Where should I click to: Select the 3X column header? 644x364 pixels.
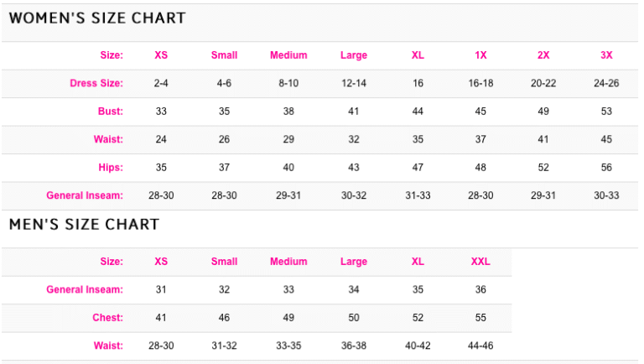coord(606,55)
